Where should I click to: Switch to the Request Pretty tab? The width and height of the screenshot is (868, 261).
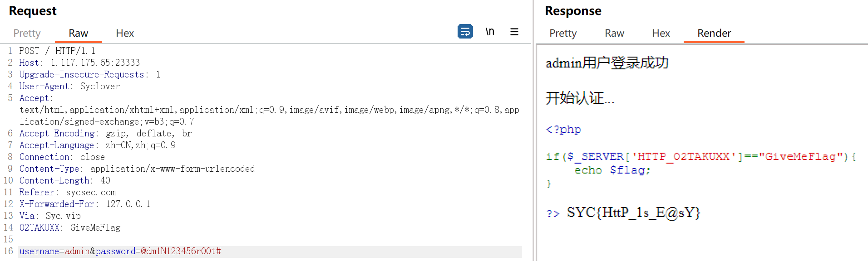coord(27,33)
